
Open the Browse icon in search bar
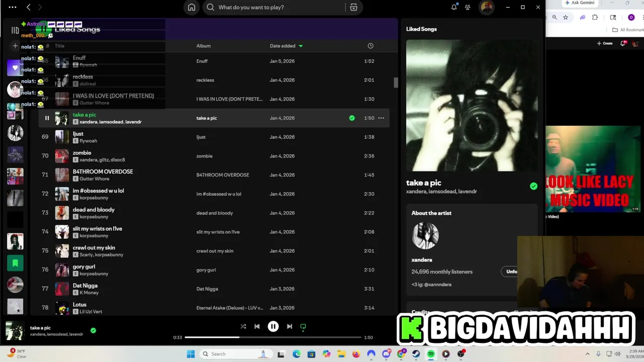tap(354, 7)
